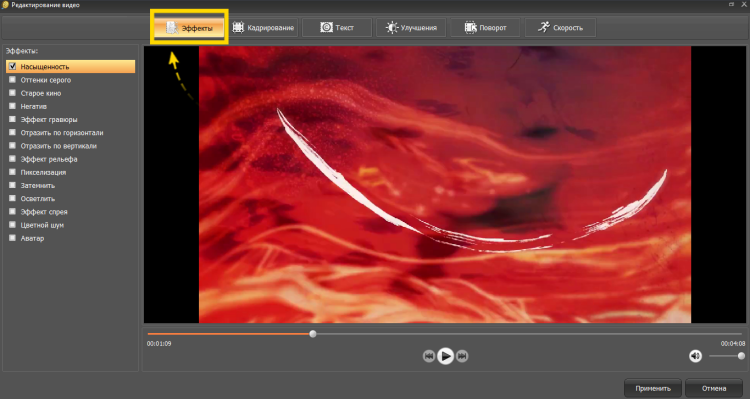This screenshot has width=750, height=399.
Task: Click the Применить button
Action: tap(653, 388)
